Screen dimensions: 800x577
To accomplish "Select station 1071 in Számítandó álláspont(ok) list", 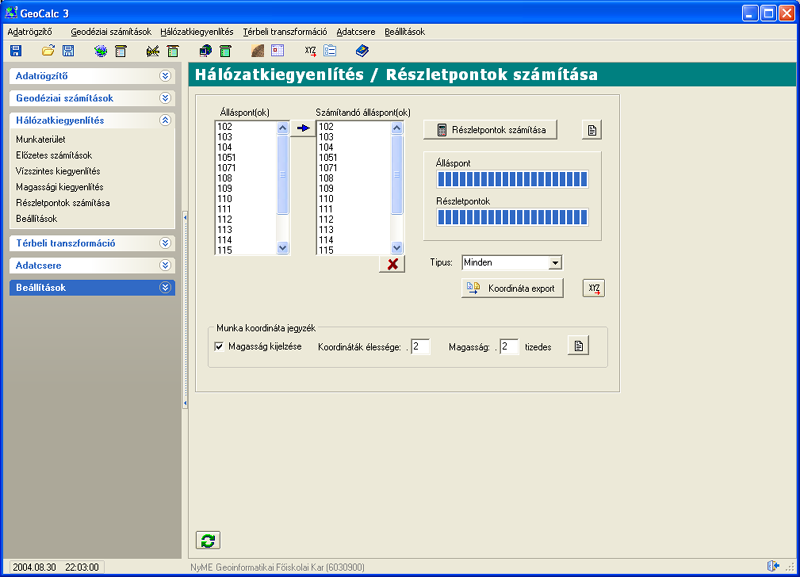I will [x=353, y=168].
